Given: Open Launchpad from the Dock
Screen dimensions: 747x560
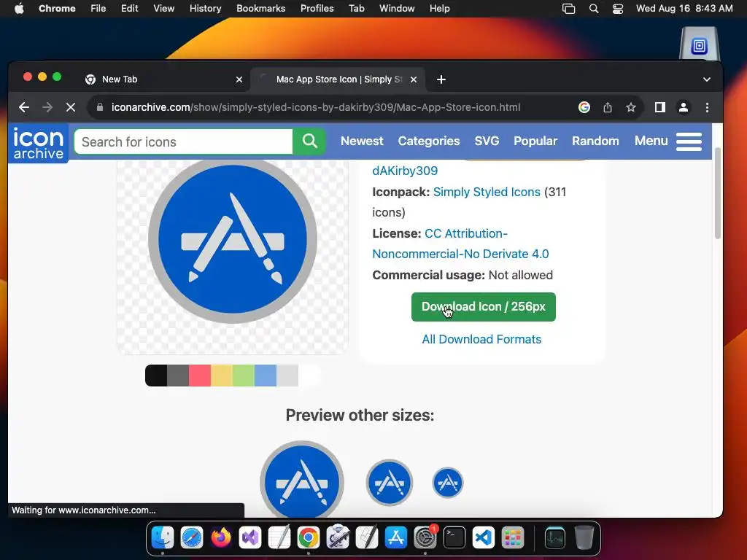Looking at the screenshot, I should [x=513, y=537].
